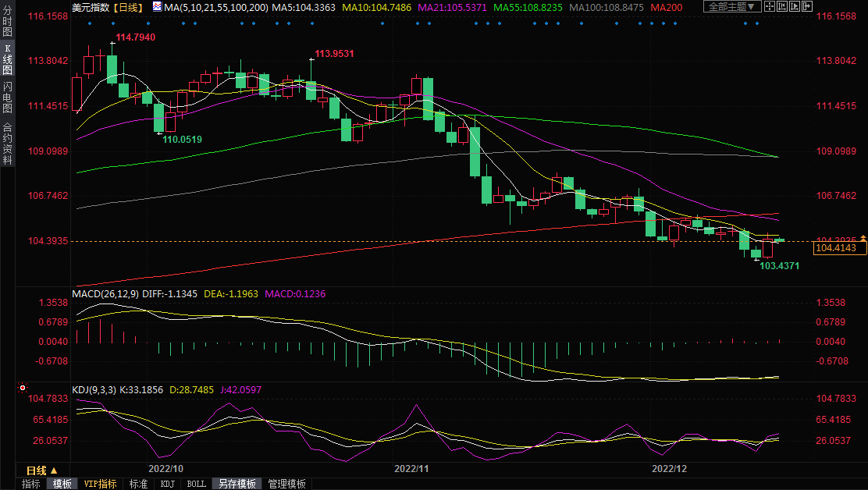
Task: Click the orange up arrow above 104.4143
Action: click(x=863, y=238)
